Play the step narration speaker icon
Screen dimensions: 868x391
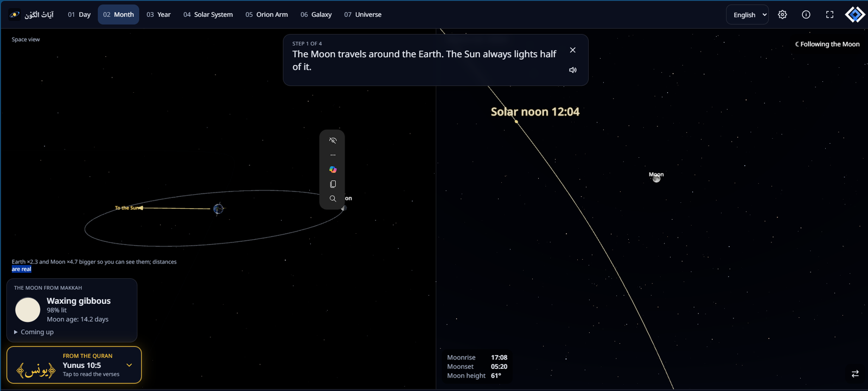tap(573, 70)
